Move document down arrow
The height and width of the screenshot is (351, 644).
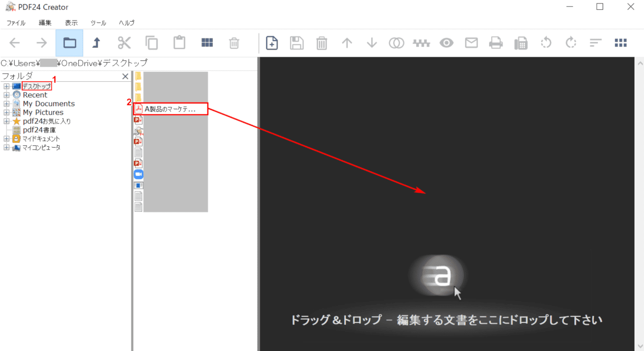372,43
